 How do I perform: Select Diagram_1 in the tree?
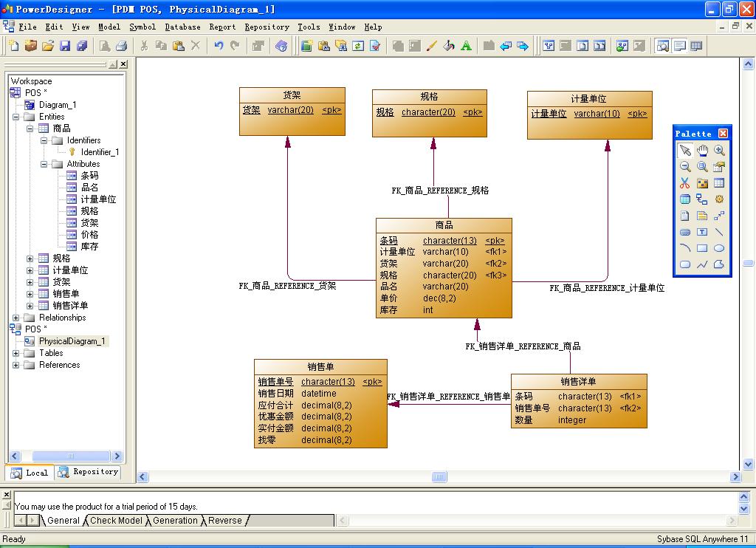click(58, 105)
